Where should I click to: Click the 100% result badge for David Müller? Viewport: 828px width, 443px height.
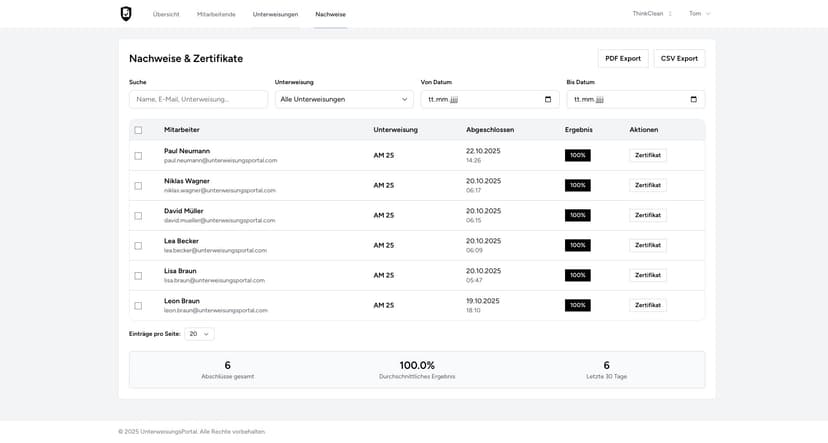(577, 215)
